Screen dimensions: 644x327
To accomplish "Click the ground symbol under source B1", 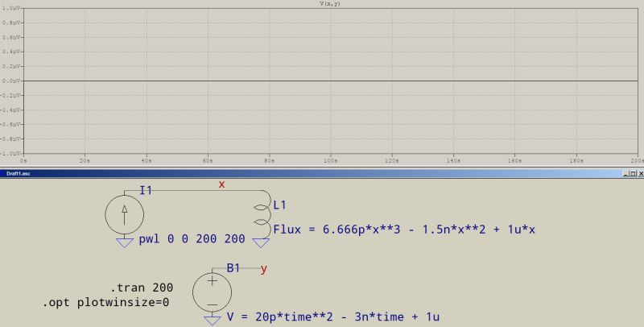I will click(x=213, y=321).
